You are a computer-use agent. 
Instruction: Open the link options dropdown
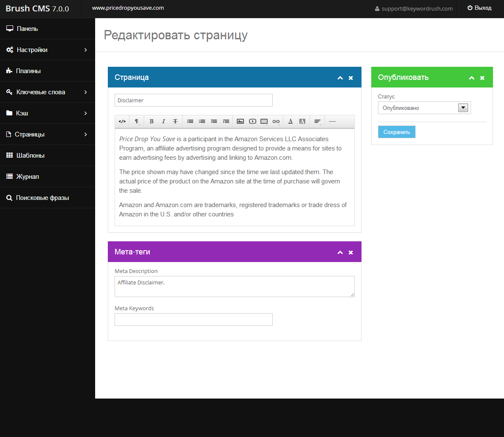(x=276, y=122)
